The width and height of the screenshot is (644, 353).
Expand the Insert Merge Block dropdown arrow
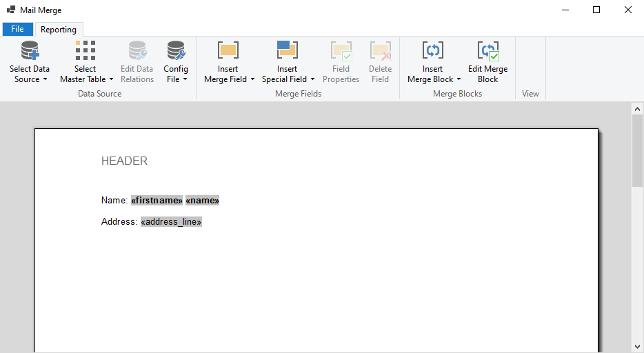[x=459, y=79]
